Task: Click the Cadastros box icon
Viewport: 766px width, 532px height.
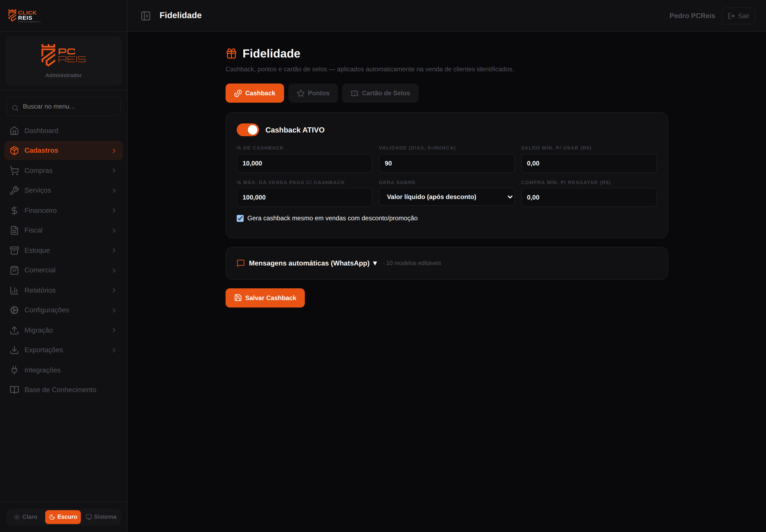Action: click(14, 150)
